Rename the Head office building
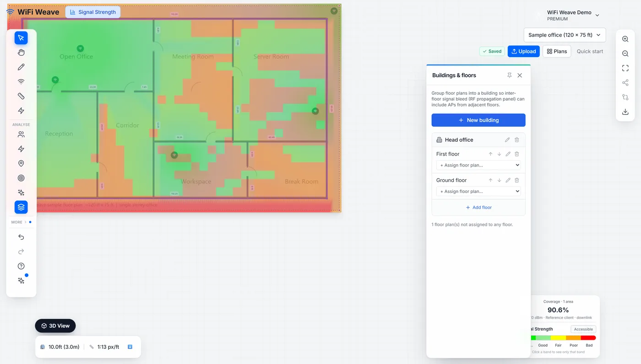Image resolution: width=641 pixels, height=364 pixels. point(507,140)
